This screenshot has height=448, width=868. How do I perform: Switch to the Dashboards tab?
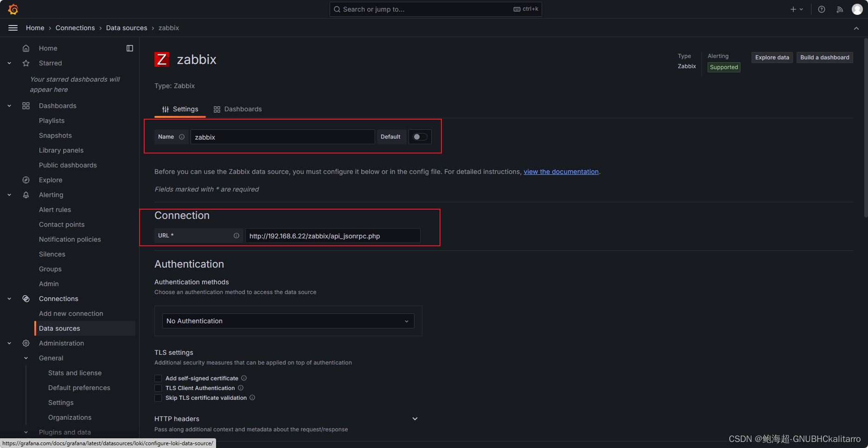pyautogui.click(x=237, y=109)
